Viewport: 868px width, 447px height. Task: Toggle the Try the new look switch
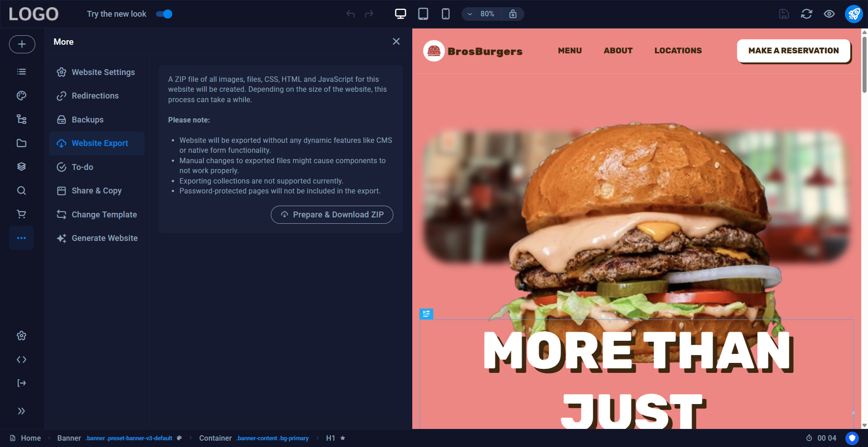coord(164,14)
